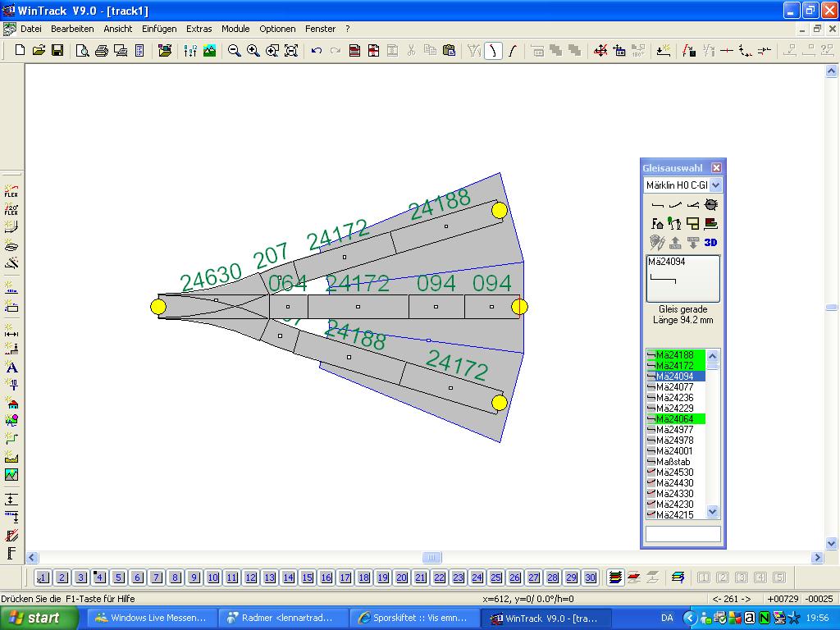Open the Extras menu
This screenshot has width=840, height=630.
pyautogui.click(x=199, y=29)
